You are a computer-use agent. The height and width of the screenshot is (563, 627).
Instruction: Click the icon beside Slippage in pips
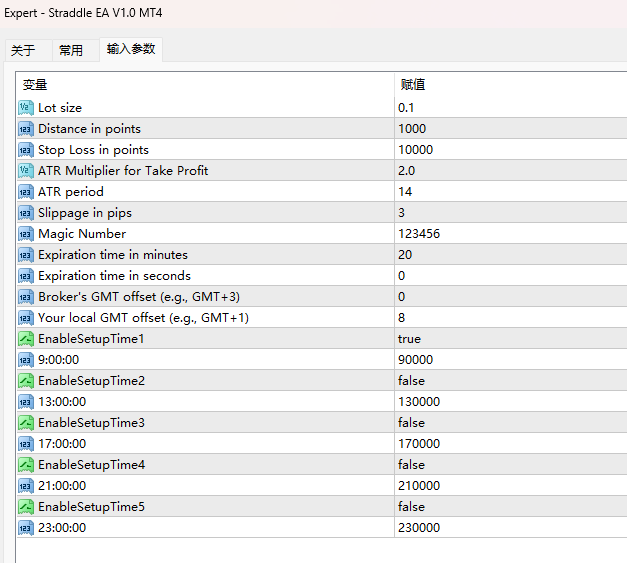click(x=26, y=213)
